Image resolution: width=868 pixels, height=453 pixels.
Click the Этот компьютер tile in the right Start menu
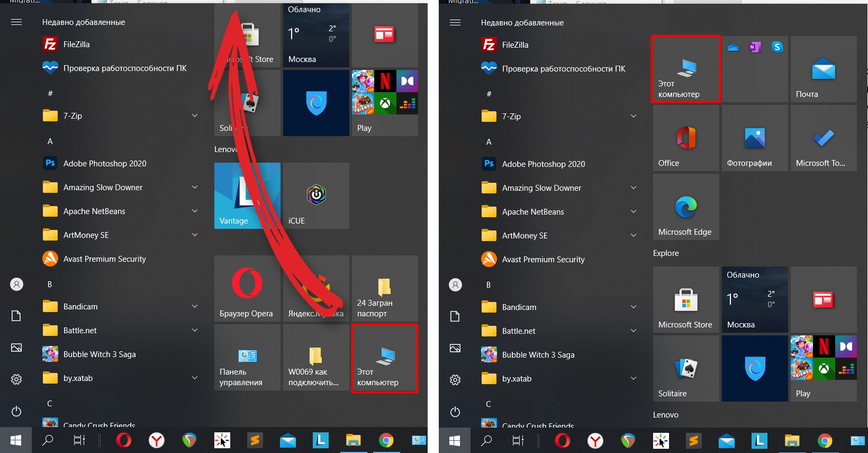coord(686,69)
